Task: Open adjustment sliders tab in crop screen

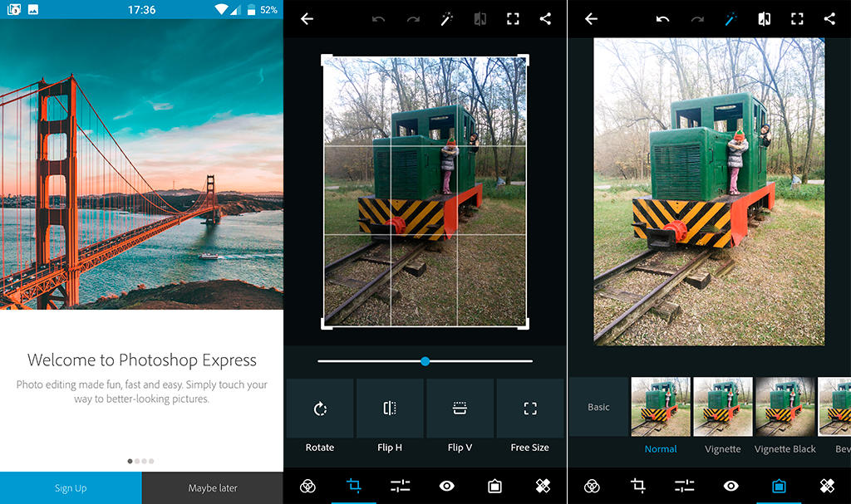Action: [x=400, y=487]
